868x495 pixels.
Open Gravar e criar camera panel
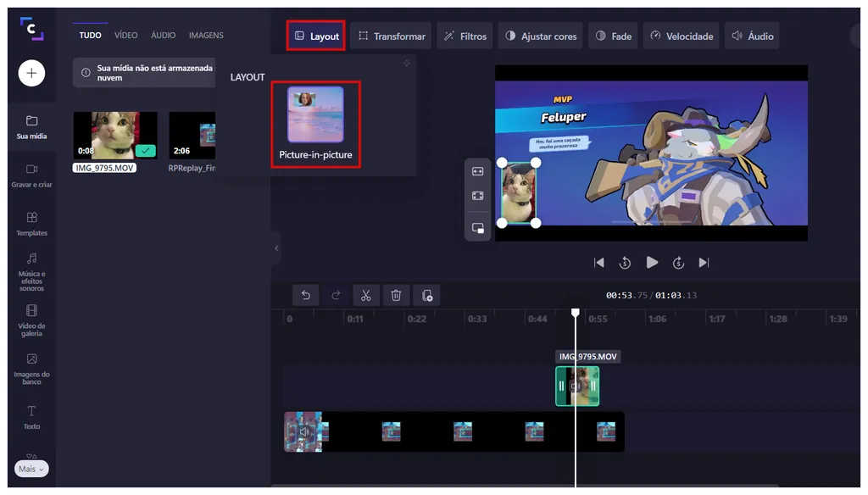pos(31,175)
